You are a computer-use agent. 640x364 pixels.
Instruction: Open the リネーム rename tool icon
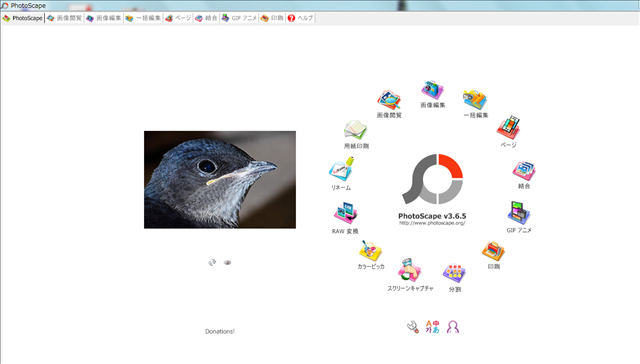point(341,169)
